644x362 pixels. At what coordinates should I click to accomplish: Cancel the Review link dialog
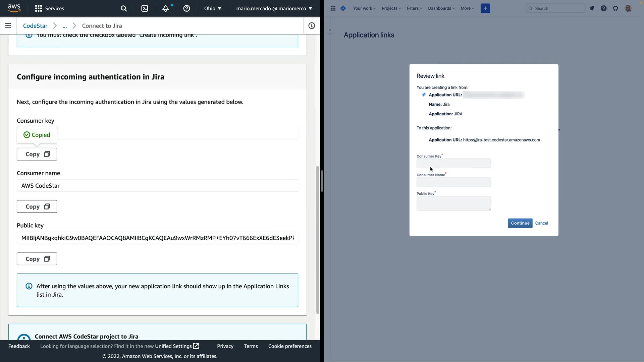(x=541, y=223)
